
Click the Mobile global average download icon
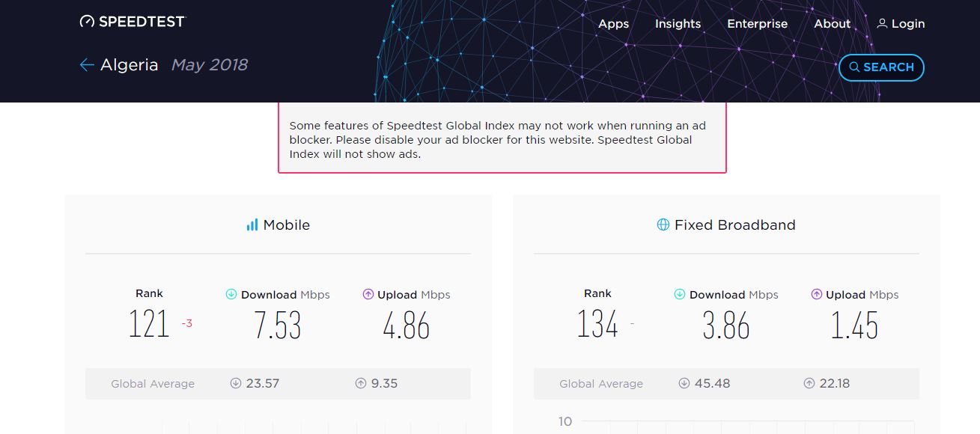(x=236, y=383)
